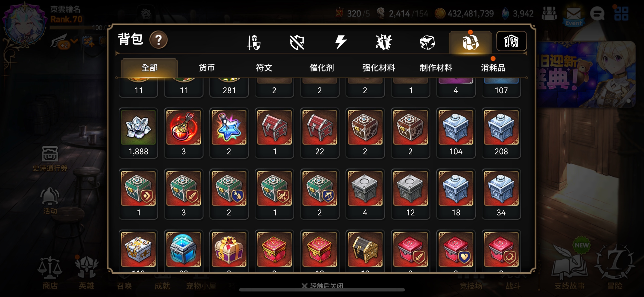The width and height of the screenshot is (644, 297).
Task: Select the blue star potion item
Action: pyautogui.click(x=229, y=133)
